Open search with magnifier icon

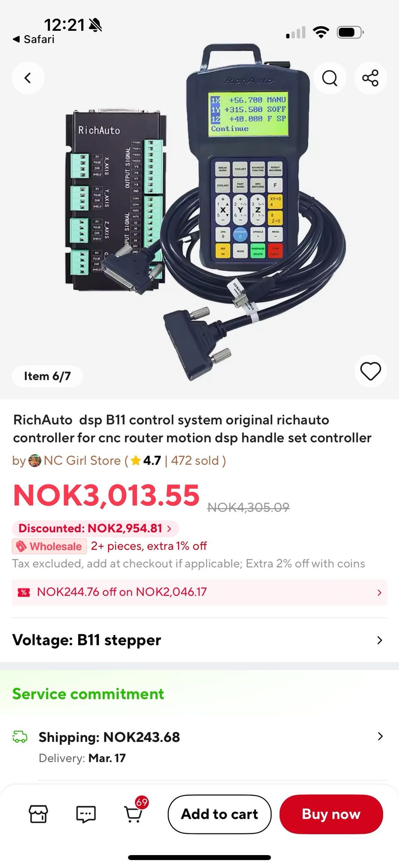pos(330,78)
